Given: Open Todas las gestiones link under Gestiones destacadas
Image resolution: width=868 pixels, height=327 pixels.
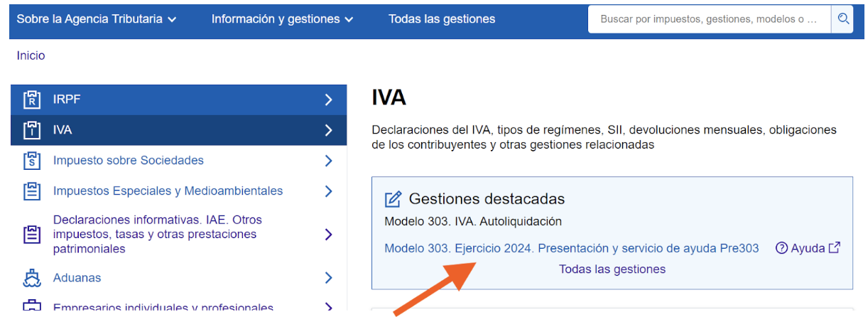Looking at the screenshot, I should coord(612,269).
